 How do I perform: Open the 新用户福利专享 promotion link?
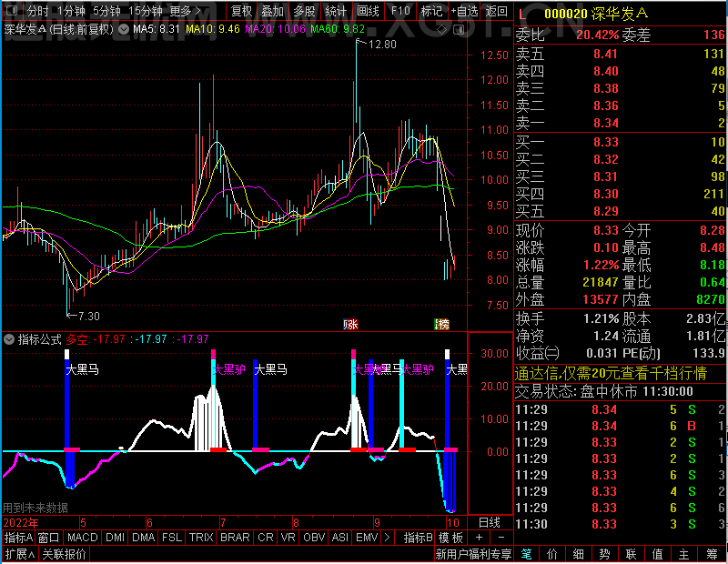(x=473, y=554)
